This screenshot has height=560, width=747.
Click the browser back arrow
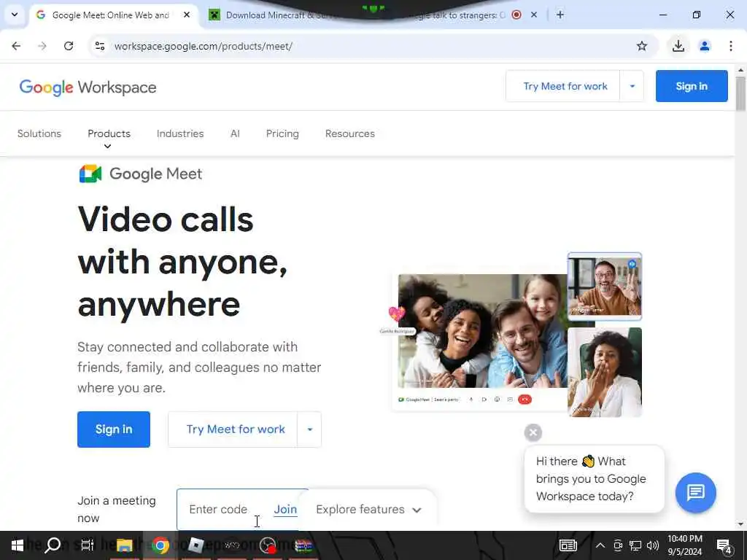point(16,46)
